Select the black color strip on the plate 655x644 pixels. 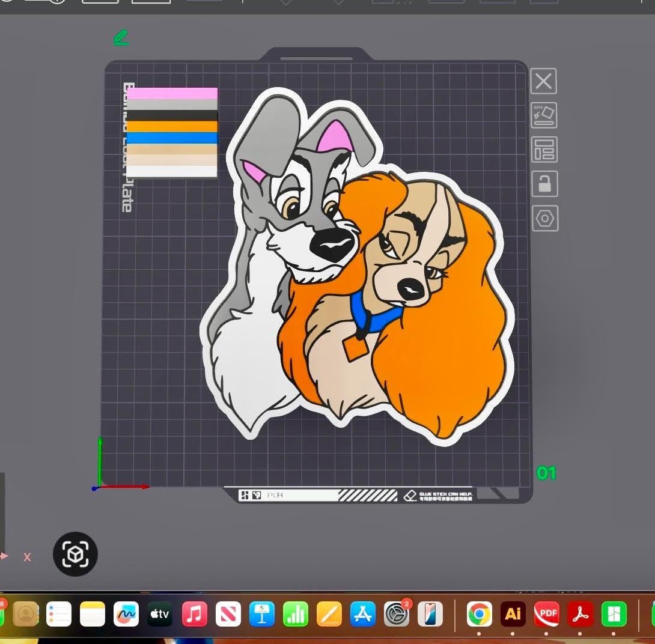tap(172, 116)
